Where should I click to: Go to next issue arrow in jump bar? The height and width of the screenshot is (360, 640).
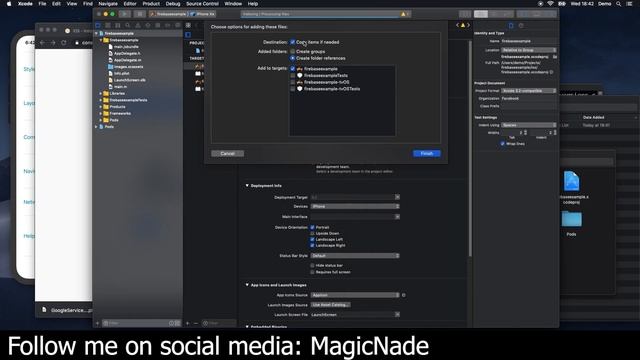tap(468, 25)
